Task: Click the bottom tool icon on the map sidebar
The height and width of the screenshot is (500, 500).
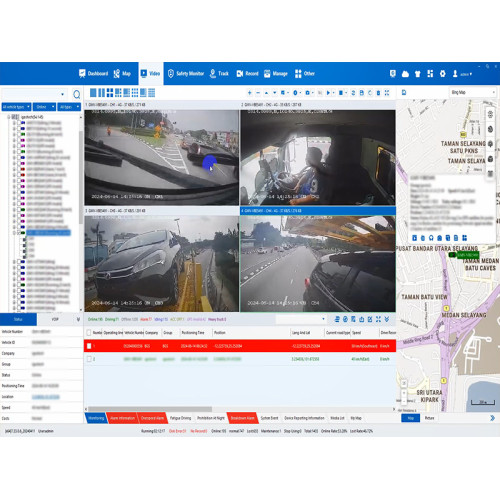Action: [x=490, y=173]
